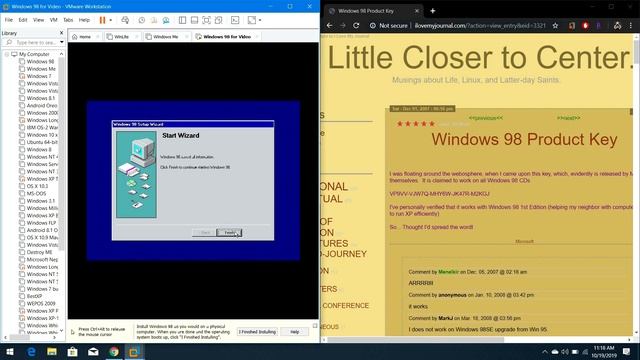This screenshot has width=640, height=360.
Task: Click the I Finished Installing button
Action: point(258,332)
